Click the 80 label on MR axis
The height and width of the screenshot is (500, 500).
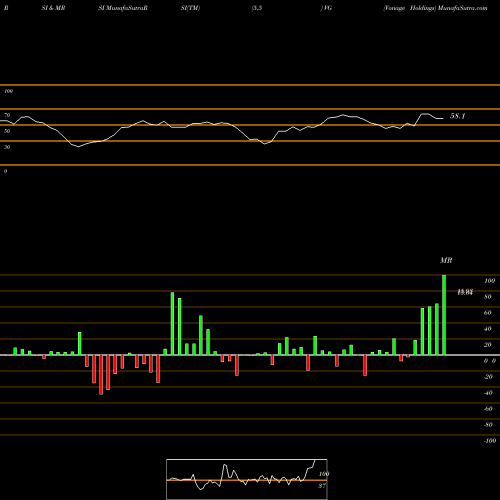pos(488,297)
